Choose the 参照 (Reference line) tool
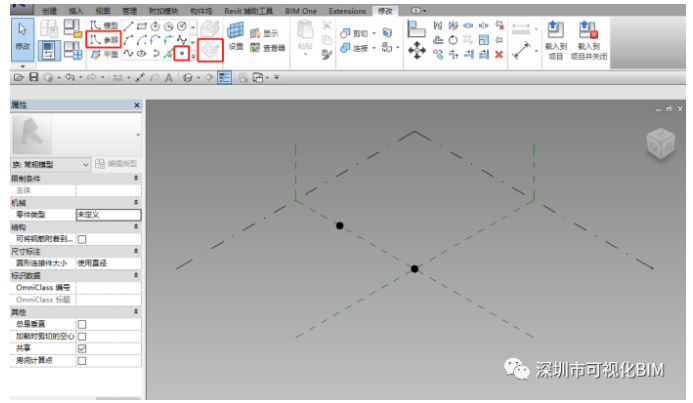The height and width of the screenshot is (403, 693). tap(104, 40)
